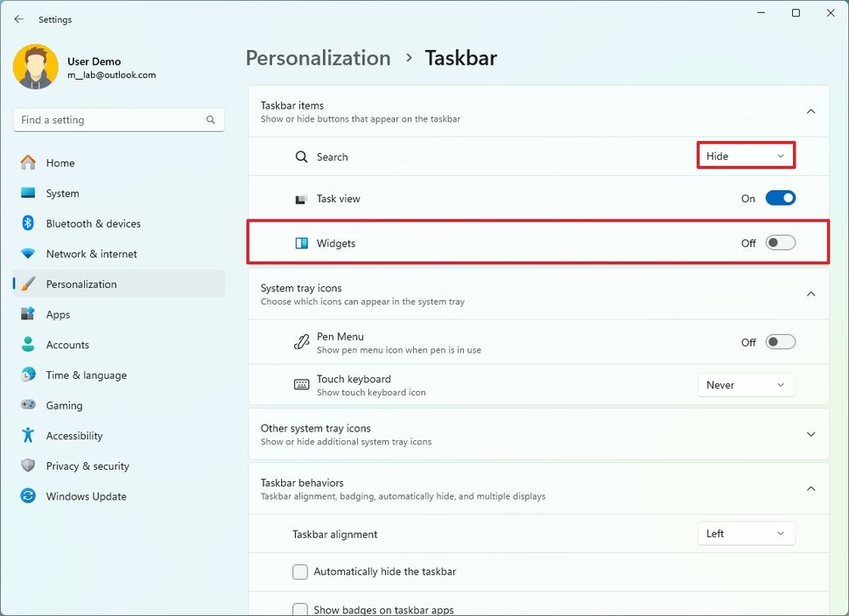Go back using the breadcrumb Personalization link

tap(318, 58)
